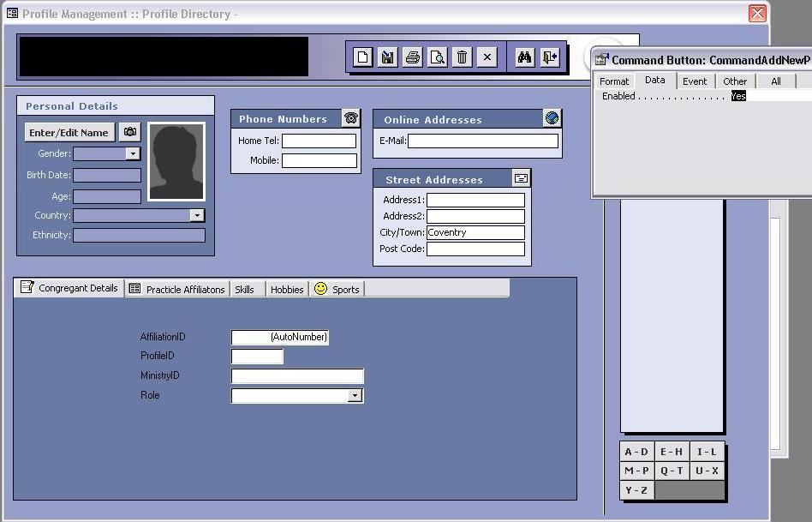
Task: Click the printer icon in toolbar
Action: (x=413, y=57)
